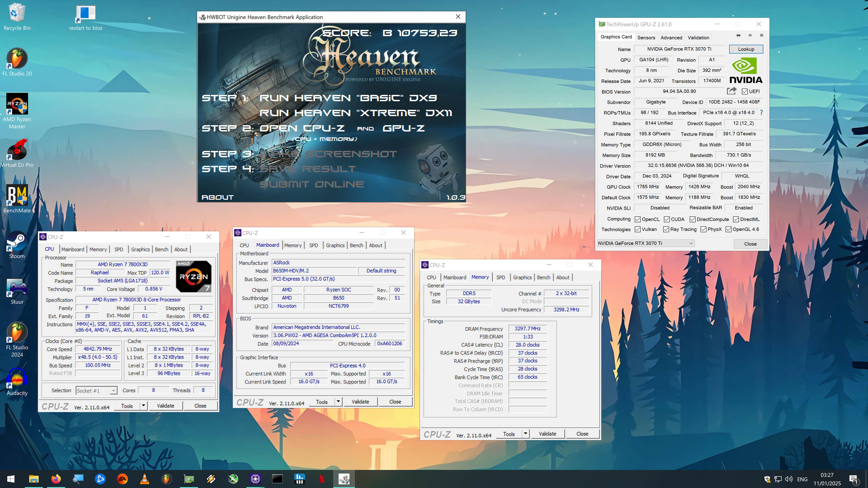Switch to the Sensors tab in GPU-Z
This screenshot has width=868, height=488.
point(646,37)
